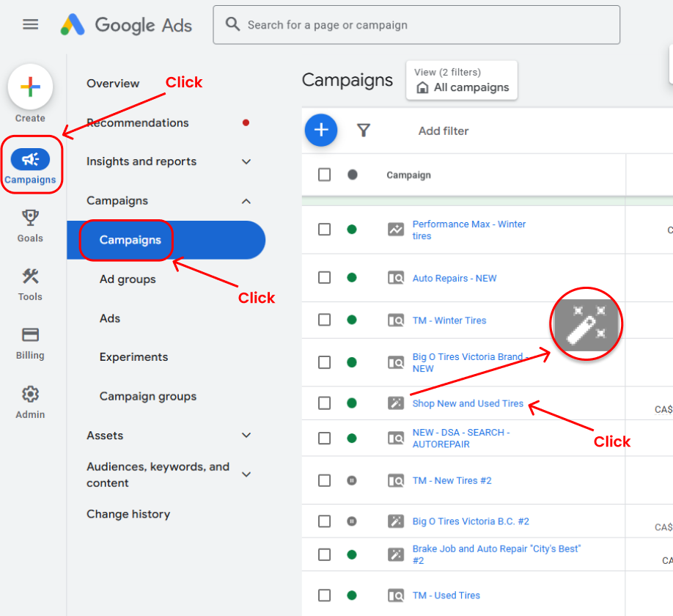Image resolution: width=673 pixels, height=616 pixels.
Task: Check the Auto Repairs - NEW campaign checkbox
Action: 324,278
